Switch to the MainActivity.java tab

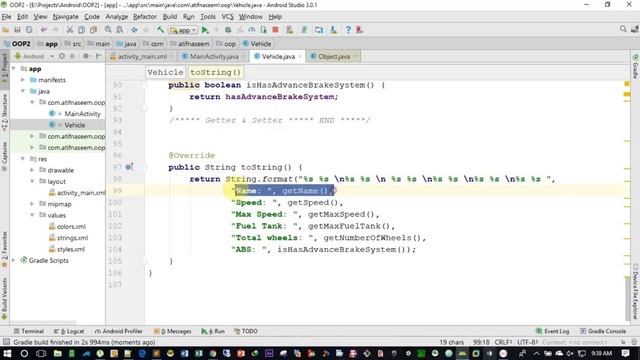click(213, 56)
